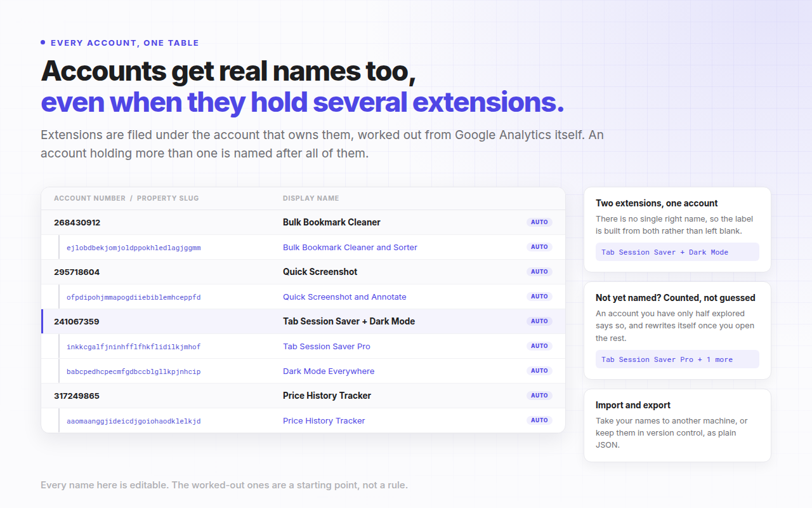This screenshot has height=508, width=812.
Task: Open the Tab Session Saver Pro name
Action: click(327, 346)
